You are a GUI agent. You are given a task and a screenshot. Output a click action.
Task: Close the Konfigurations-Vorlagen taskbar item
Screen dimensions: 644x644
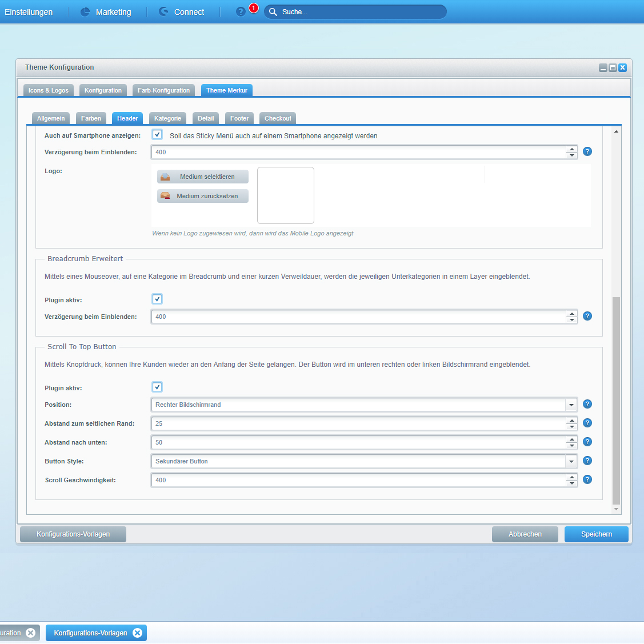[137, 633]
